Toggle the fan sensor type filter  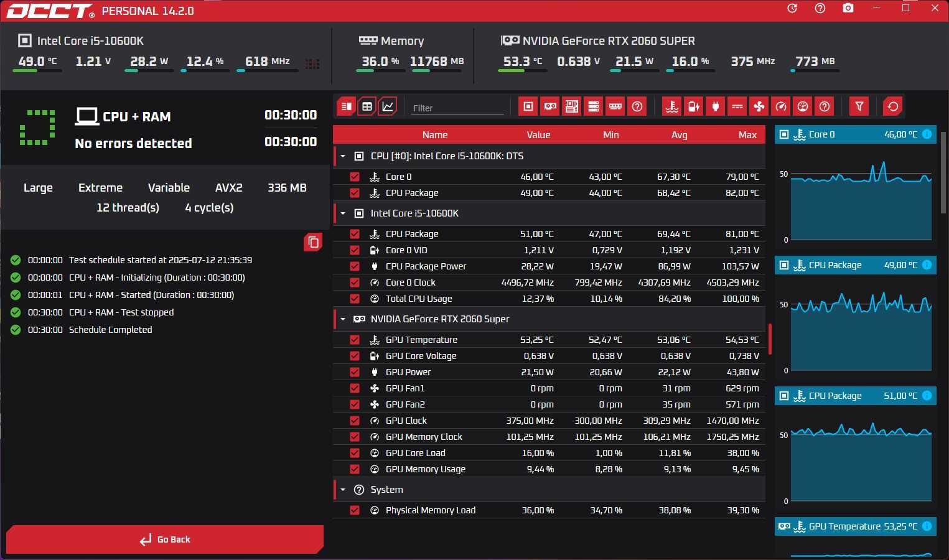coord(759,106)
